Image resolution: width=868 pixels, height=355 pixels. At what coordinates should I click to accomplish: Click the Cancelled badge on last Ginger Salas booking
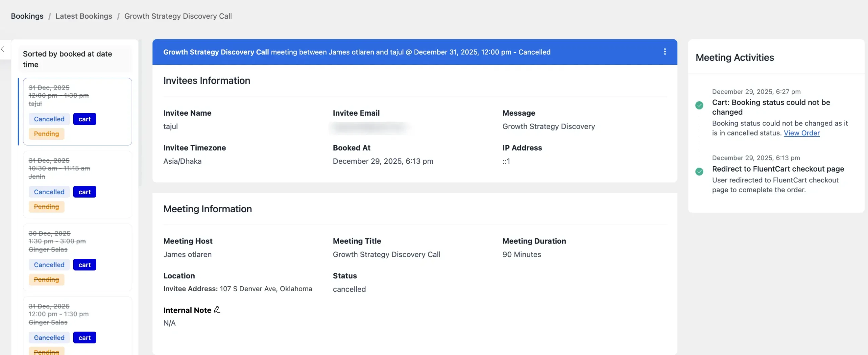point(49,338)
